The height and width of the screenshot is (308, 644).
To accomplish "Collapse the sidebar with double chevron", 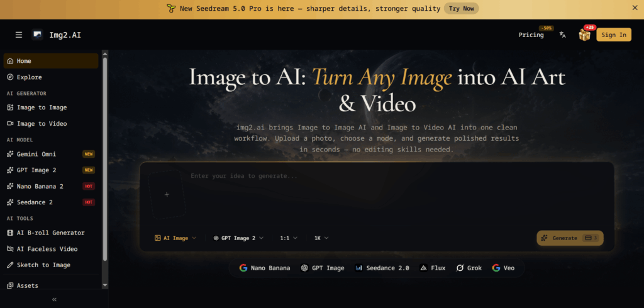I will click(x=54, y=299).
